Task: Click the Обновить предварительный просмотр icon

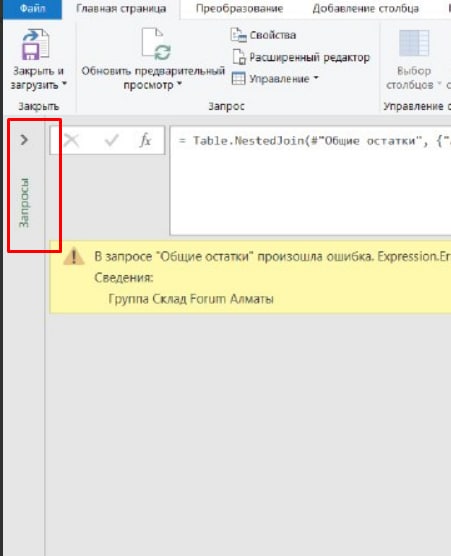Action: point(156,44)
